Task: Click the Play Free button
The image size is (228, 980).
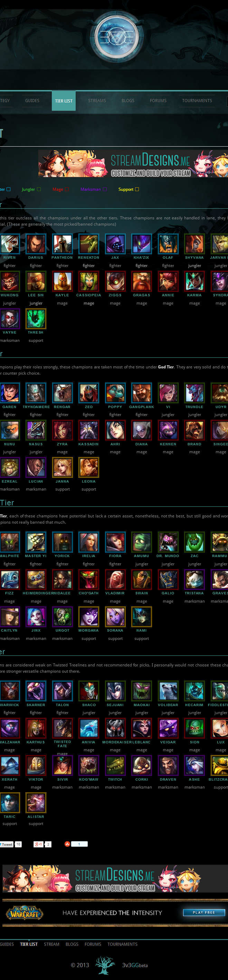Action: 203,913
